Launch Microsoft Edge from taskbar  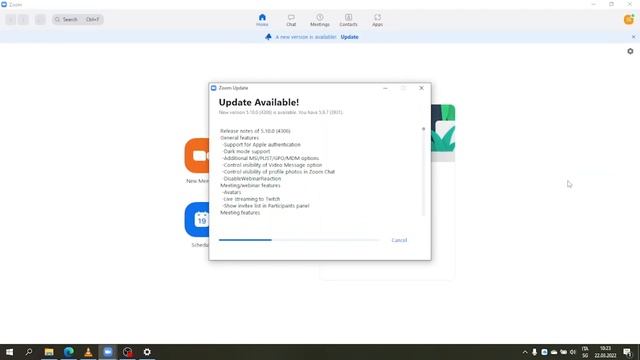pyautogui.click(x=69, y=352)
